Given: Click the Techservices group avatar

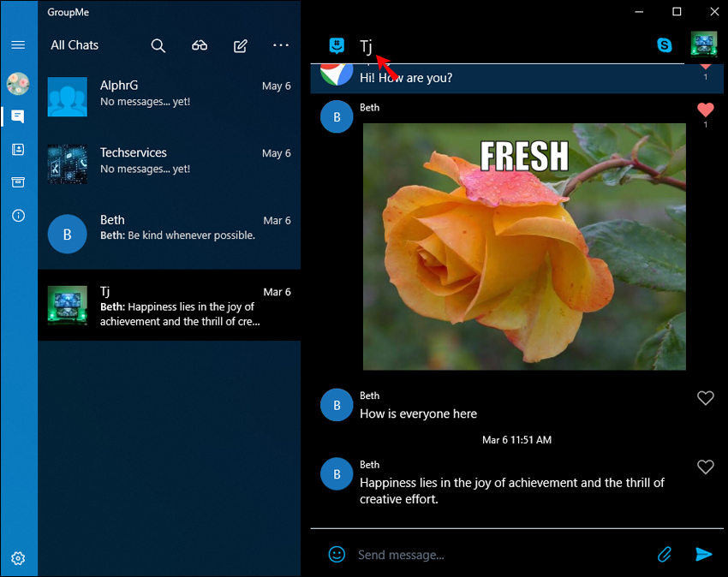Looking at the screenshot, I should (68, 164).
